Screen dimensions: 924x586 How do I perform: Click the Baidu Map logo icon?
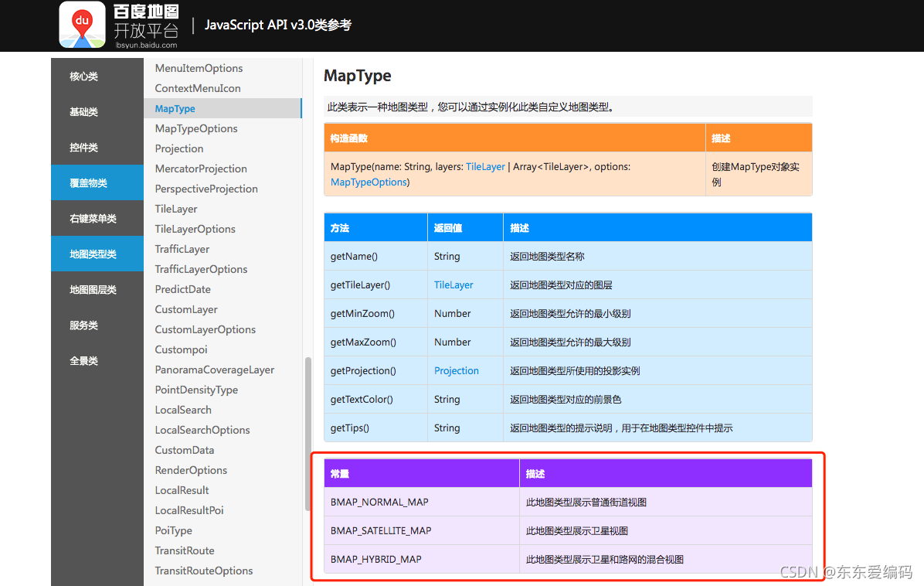pos(82,24)
